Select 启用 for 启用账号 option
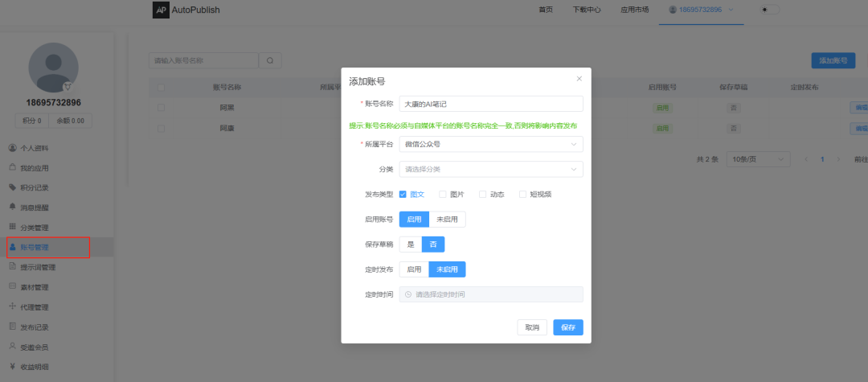Viewport: 868px width, 382px height. tap(414, 220)
